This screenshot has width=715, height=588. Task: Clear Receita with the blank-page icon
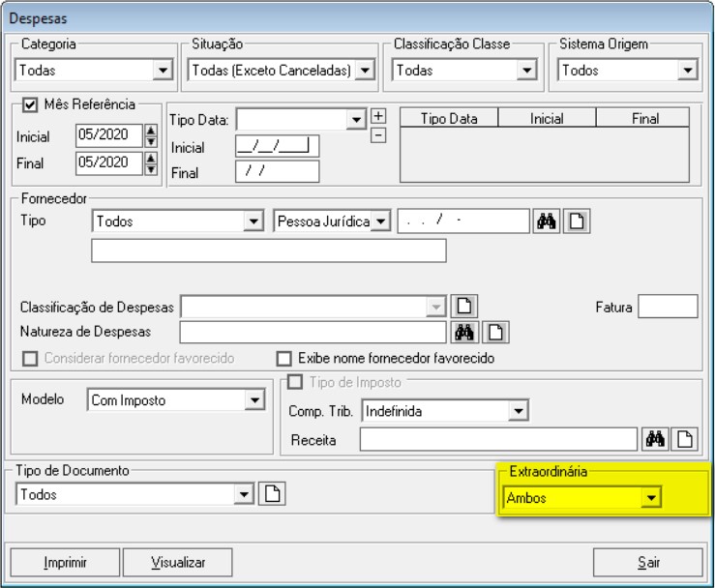pyautogui.click(x=685, y=439)
